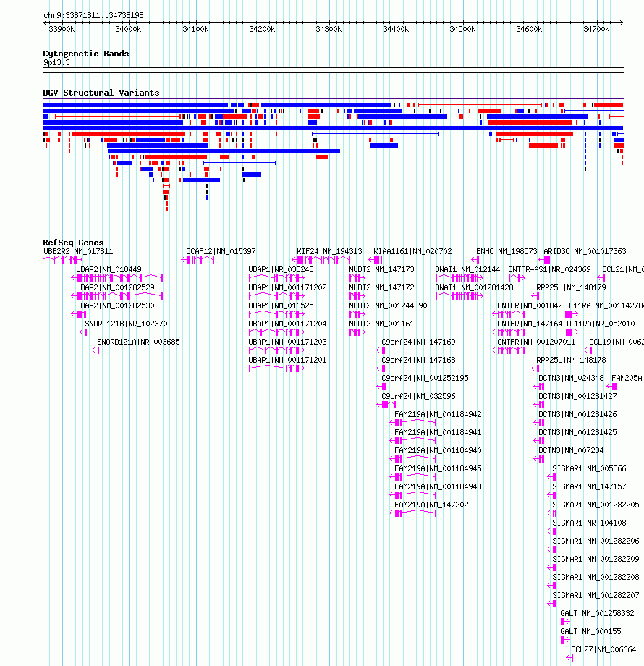Select the IL11RA|NR_052010 transcript label
Screen dimensions: 644x666
tap(601, 324)
